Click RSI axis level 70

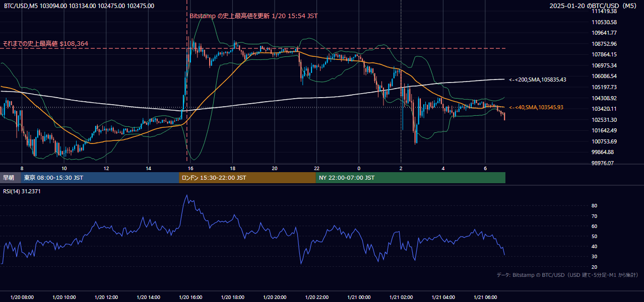coord(594,216)
